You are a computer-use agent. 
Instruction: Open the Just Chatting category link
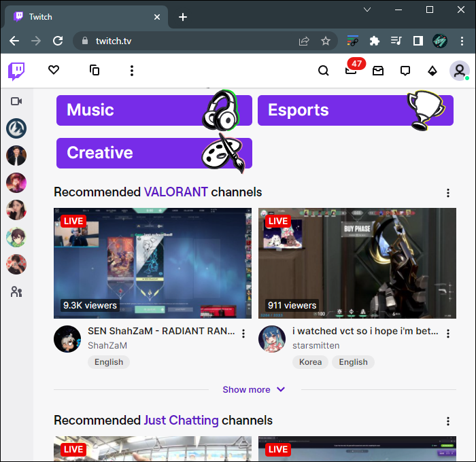click(x=181, y=421)
